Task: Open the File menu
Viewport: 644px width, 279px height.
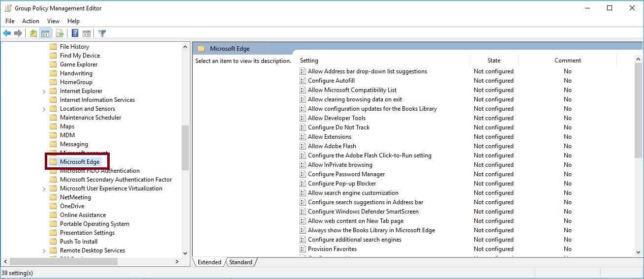Action: point(10,21)
